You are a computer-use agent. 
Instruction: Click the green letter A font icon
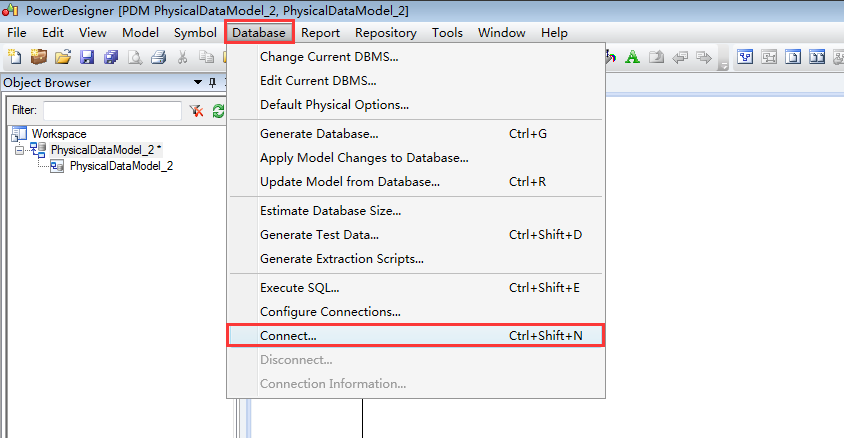tap(632, 56)
